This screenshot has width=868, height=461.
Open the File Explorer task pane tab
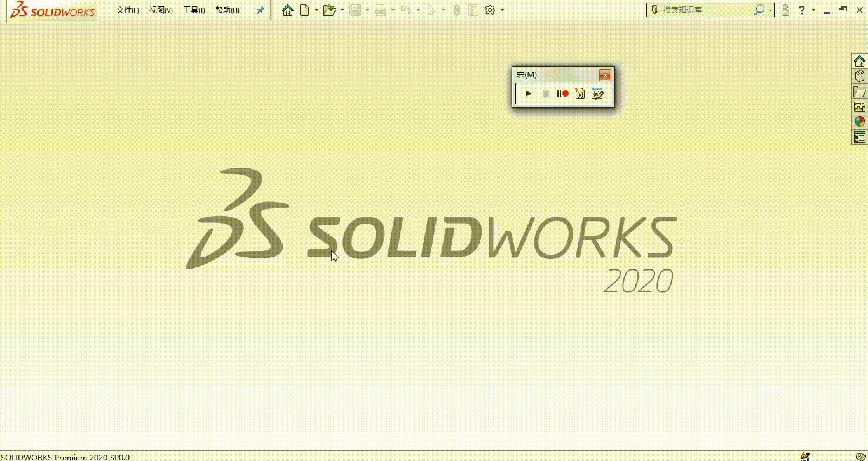pos(860,91)
